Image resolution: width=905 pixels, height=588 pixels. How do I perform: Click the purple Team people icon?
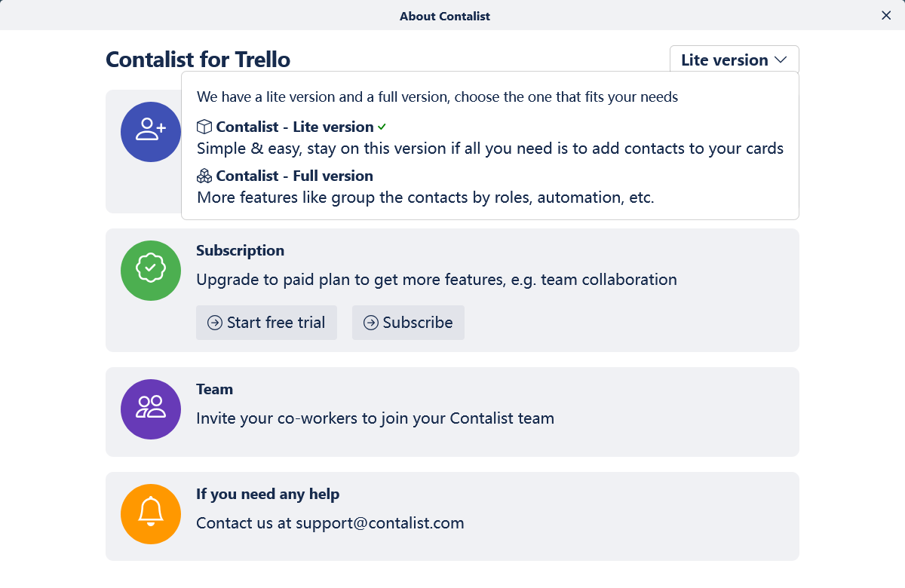[x=150, y=409]
